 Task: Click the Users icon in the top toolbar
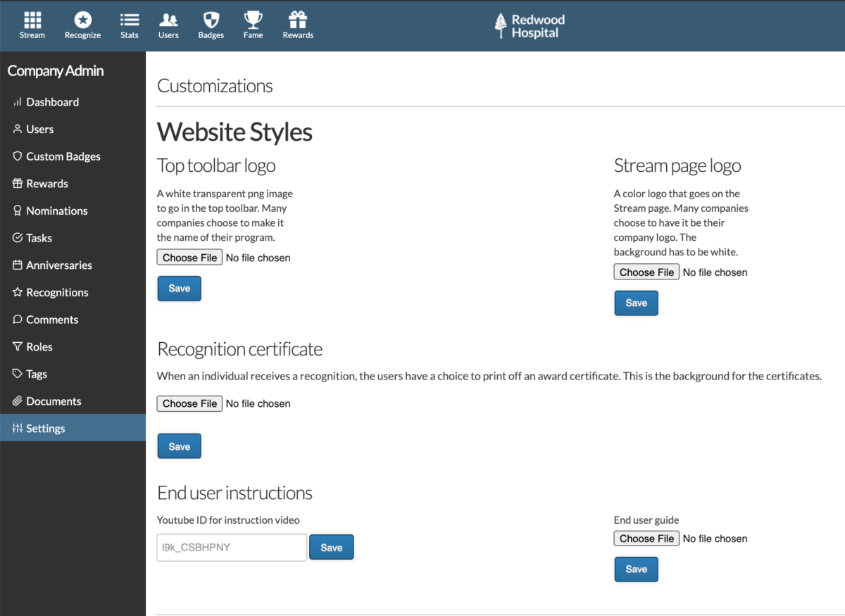click(168, 25)
